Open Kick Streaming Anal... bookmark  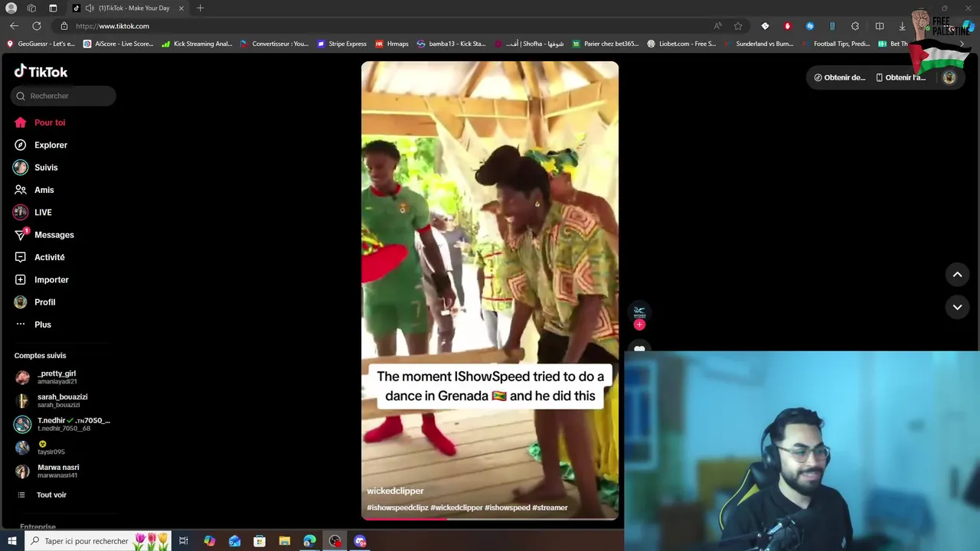[x=197, y=44]
